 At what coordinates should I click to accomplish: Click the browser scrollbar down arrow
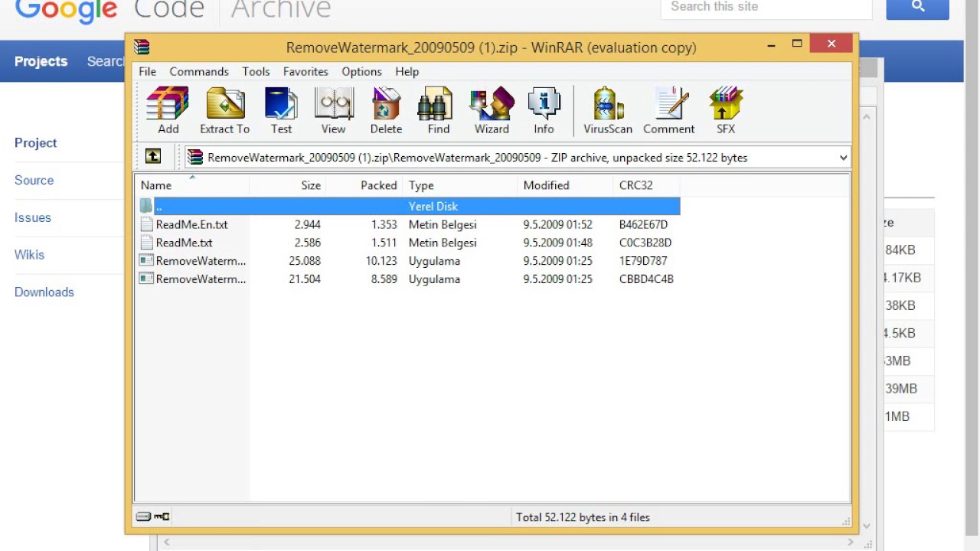point(867,526)
